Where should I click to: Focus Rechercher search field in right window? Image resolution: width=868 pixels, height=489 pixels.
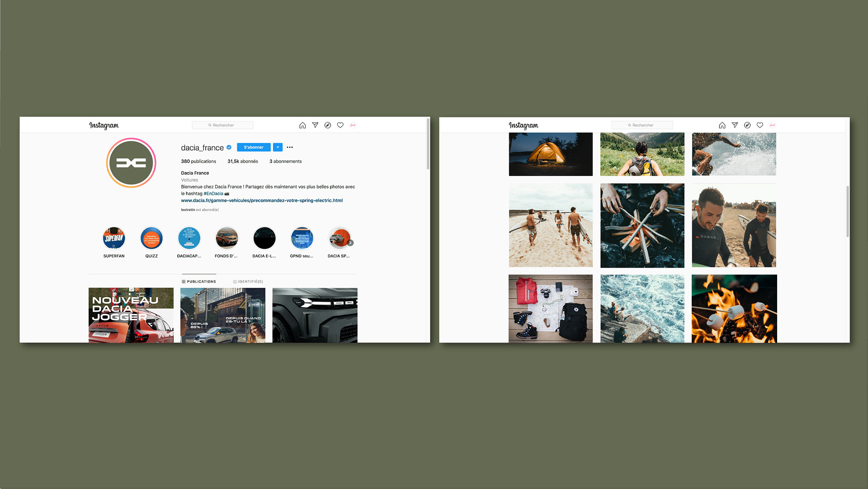(642, 125)
